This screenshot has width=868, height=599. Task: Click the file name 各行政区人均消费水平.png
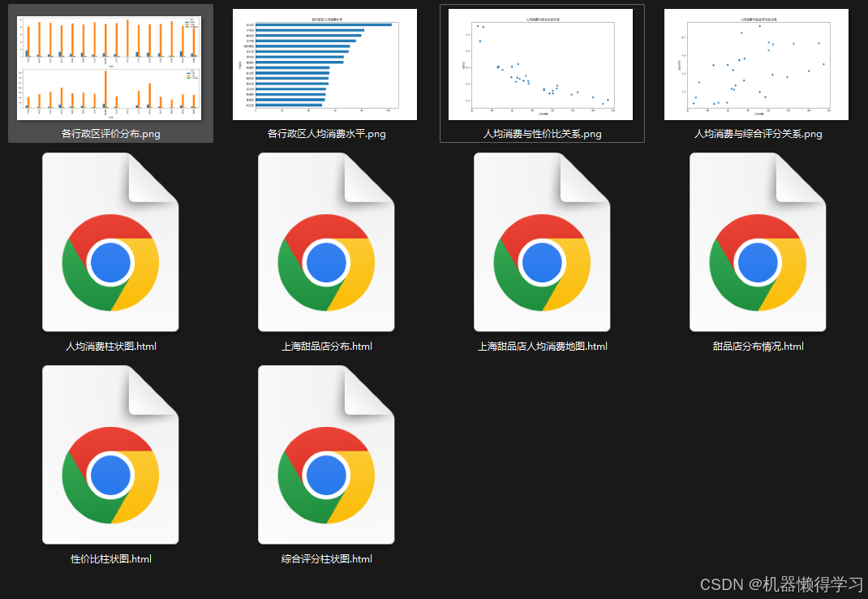click(327, 134)
